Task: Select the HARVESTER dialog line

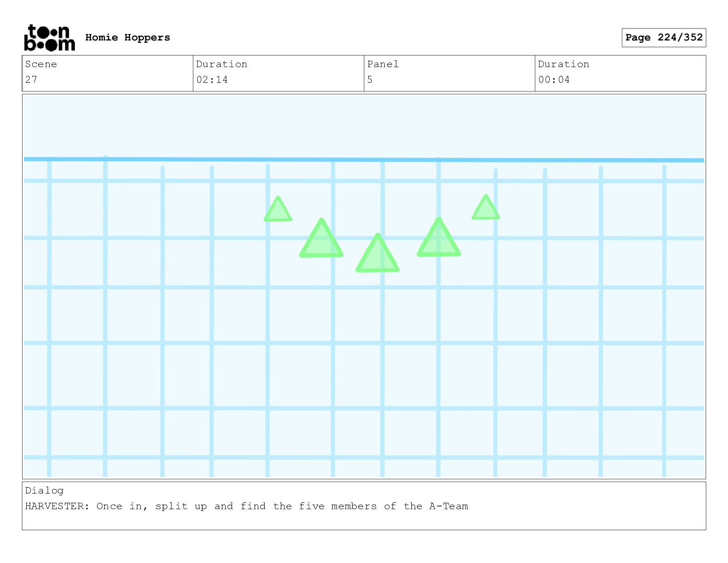Action: coord(247,506)
